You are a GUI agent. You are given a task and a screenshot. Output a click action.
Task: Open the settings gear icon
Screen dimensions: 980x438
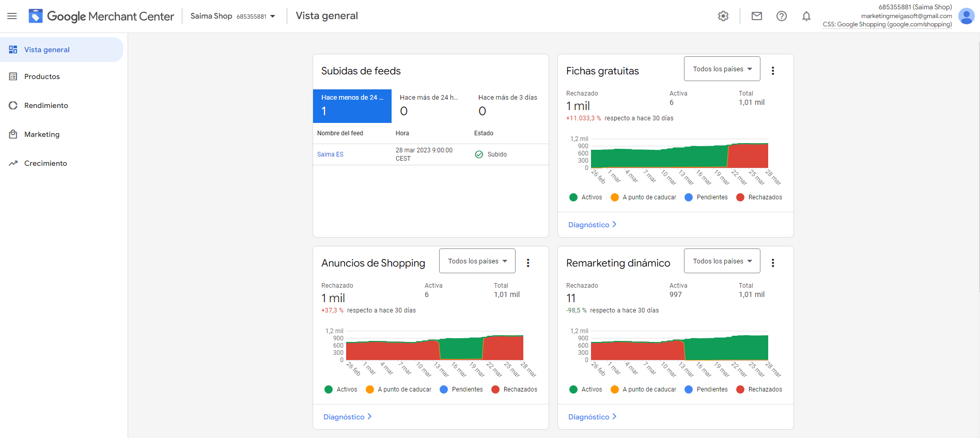point(723,16)
